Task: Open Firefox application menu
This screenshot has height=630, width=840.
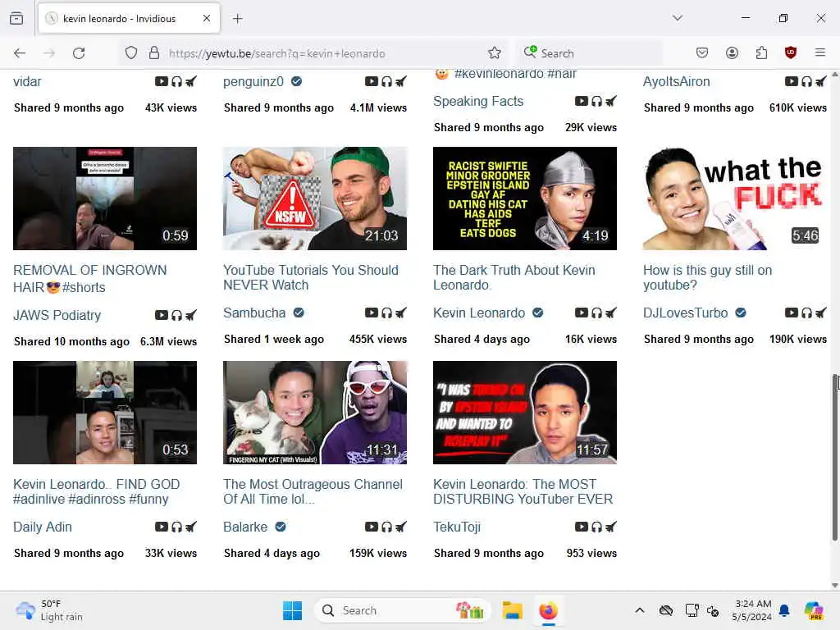Action: [x=820, y=52]
